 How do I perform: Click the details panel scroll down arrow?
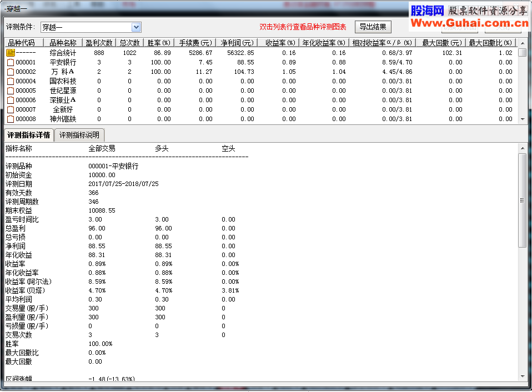(x=523, y=376)
